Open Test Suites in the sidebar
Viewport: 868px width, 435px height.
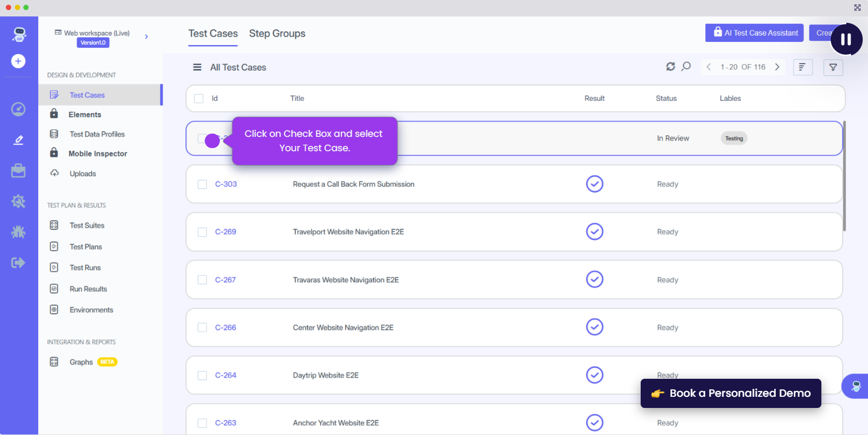tap(87, 225)
